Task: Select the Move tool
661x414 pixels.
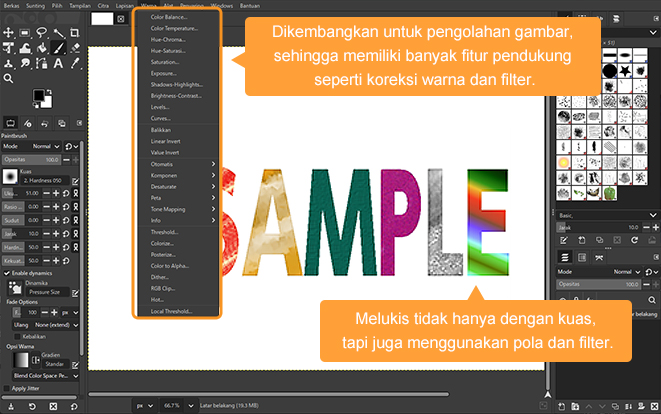Action: click(x=9, y=33)
